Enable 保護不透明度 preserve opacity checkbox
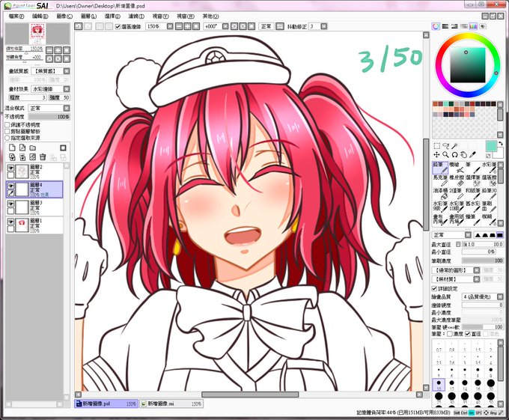The image size is (509, 420). pyautogui.click(x=7, y=124)
